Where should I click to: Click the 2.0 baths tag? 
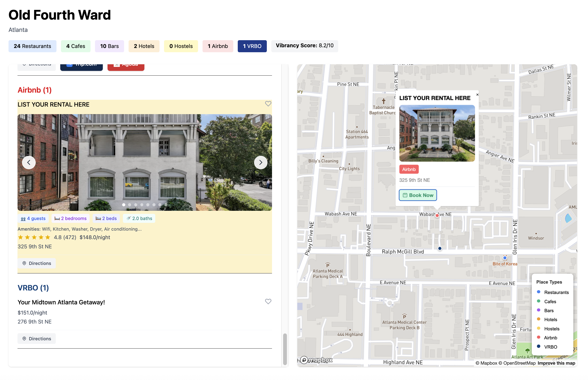pyautogui.click(x=139, y=218)
